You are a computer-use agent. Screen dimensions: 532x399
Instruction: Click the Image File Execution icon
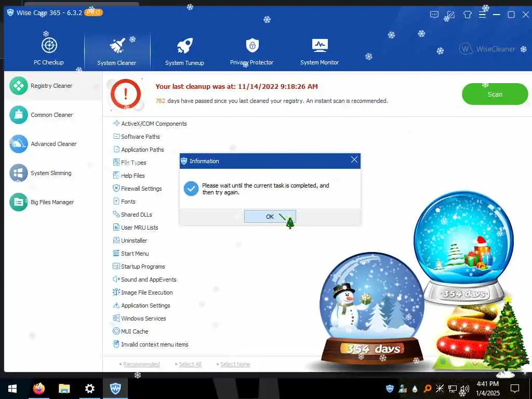click(x=116, y=292)
